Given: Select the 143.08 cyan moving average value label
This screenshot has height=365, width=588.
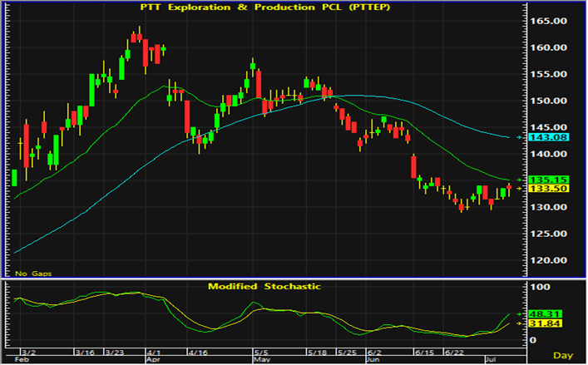Looking at the screenshot, I should pos(548,137).
